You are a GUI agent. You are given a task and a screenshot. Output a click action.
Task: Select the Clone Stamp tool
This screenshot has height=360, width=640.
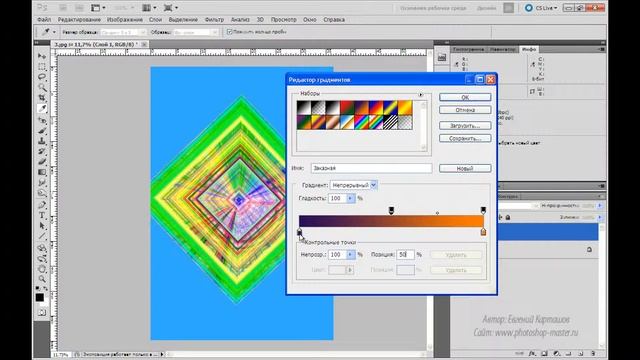42,141
